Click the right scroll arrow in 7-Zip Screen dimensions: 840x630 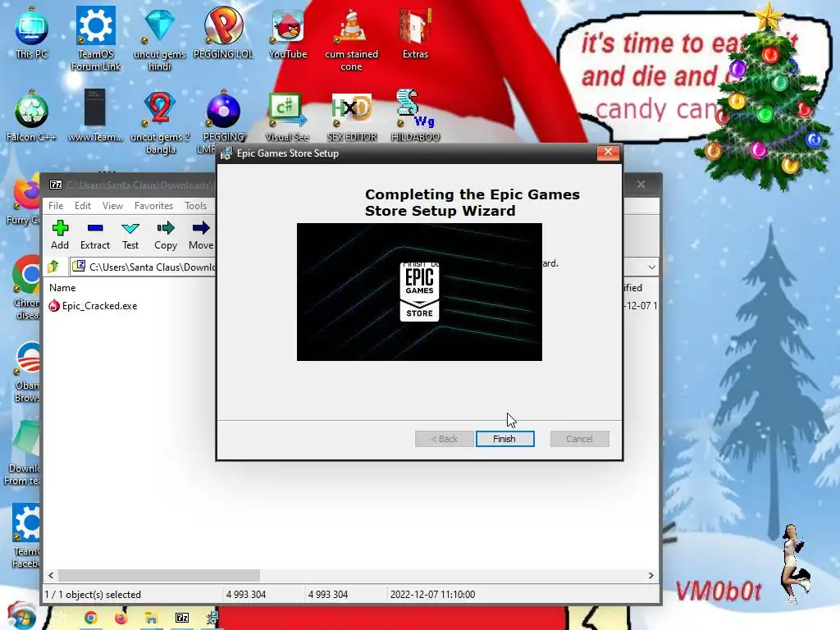click(651, 575)
